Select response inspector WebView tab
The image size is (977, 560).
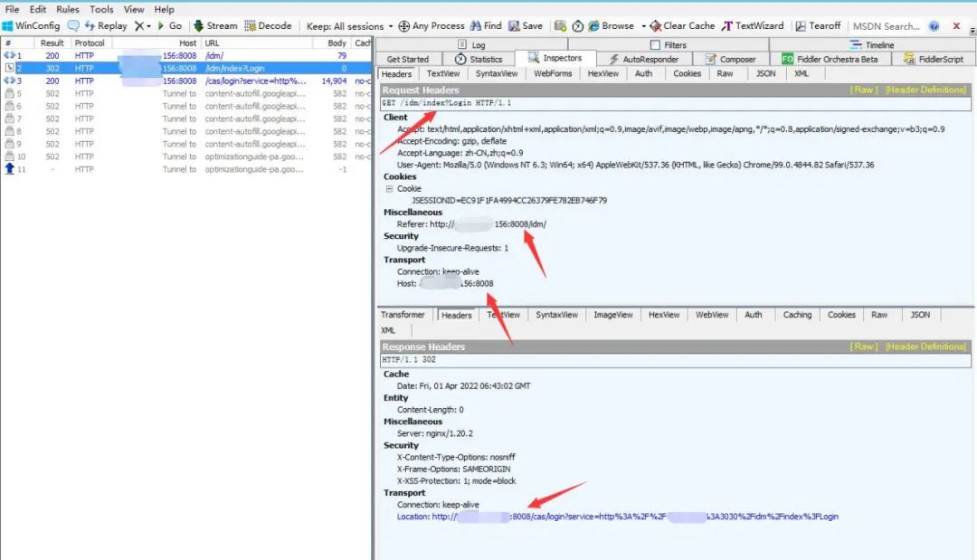click(x=712, y=315)
